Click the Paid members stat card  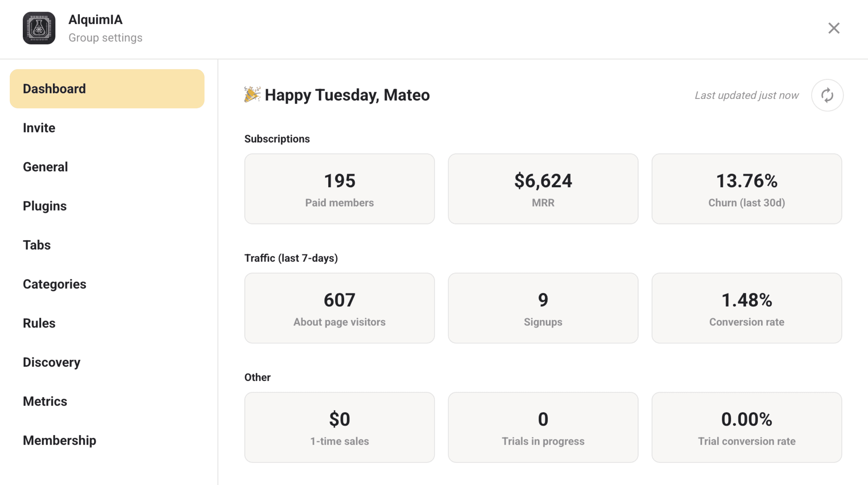coord(339,189)
